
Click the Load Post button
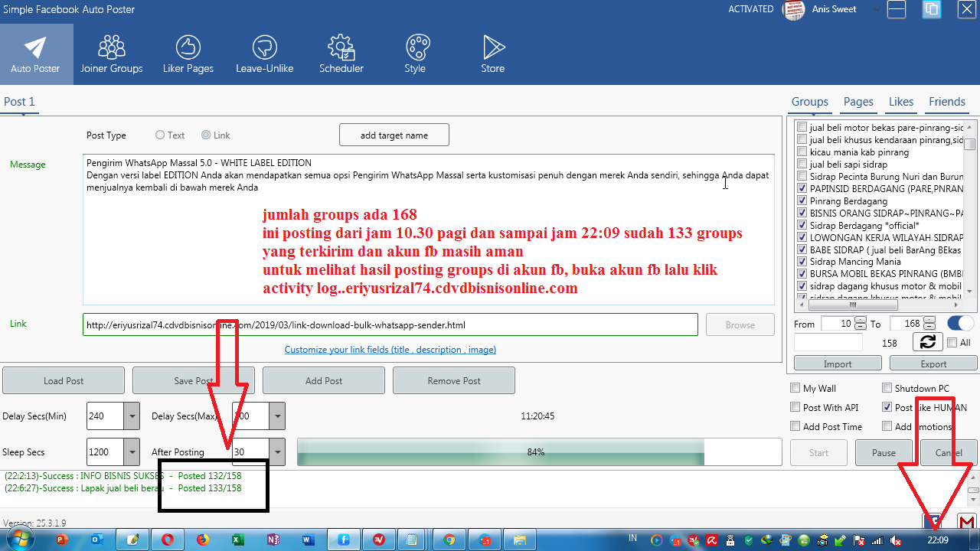[x=64, y=380]
